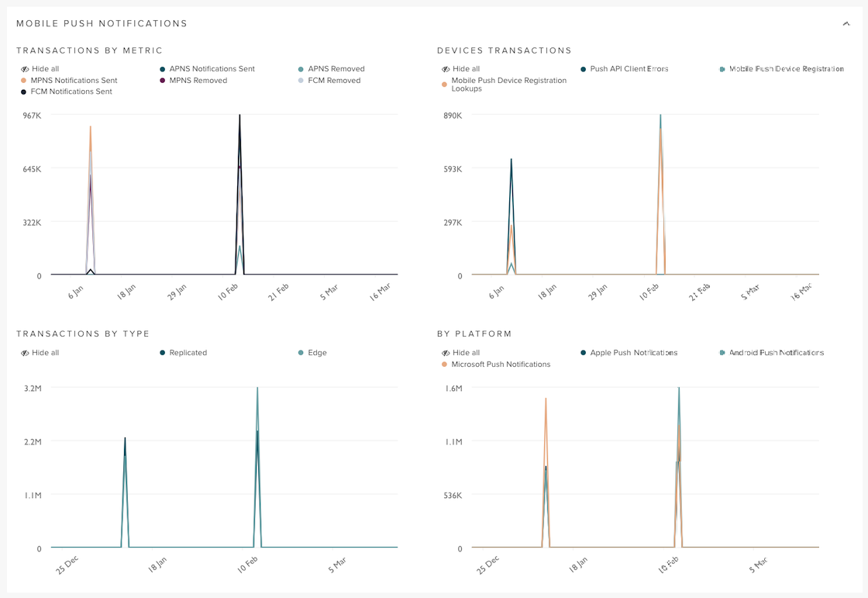
Task: Click the 593K axis label
Action: [453, 169]
